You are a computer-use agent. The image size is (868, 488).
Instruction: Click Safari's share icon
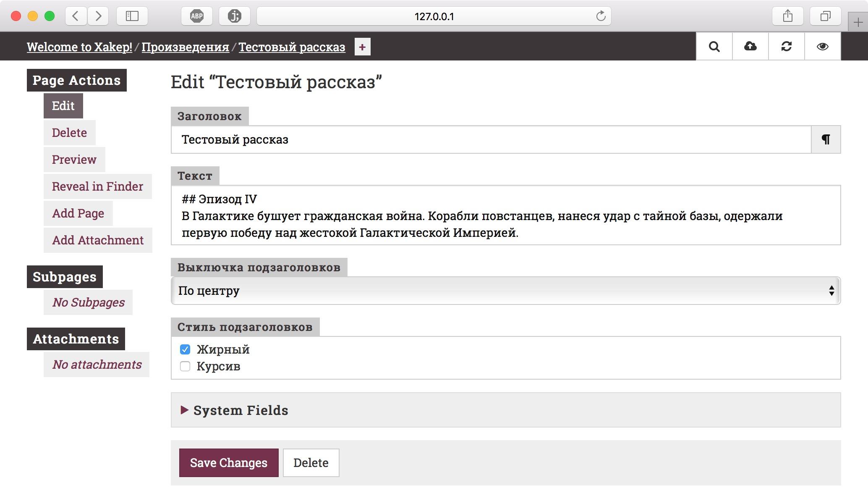click(787, 16)
